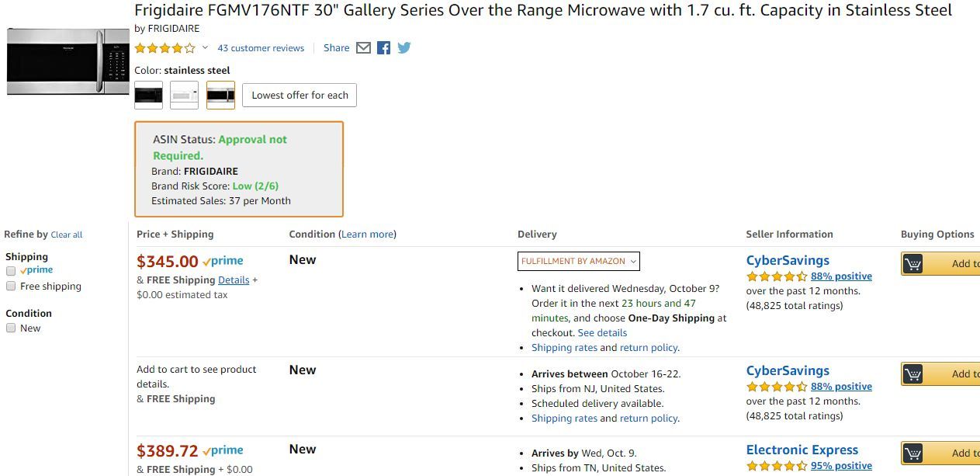Click the prime badge next to $345.00
Viewport: 980px width, 476px height.
(223, 261)
